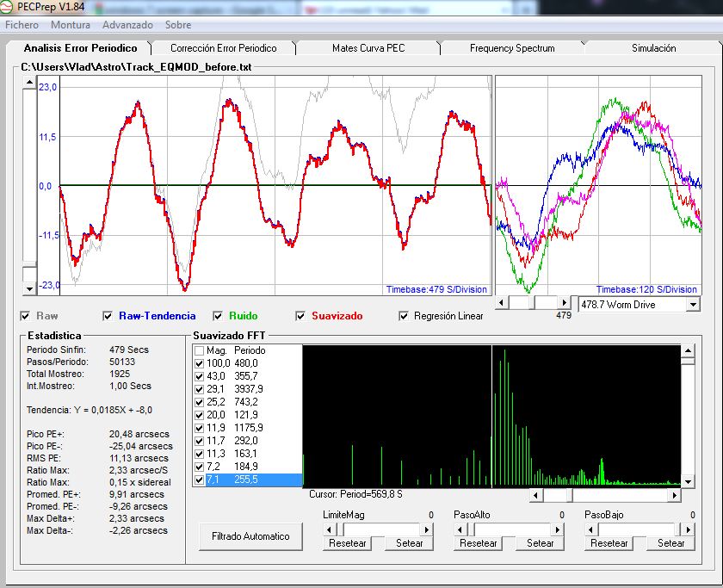Click Setear under PasoBajo
The image size is (723, 588).
coord(670,543)
